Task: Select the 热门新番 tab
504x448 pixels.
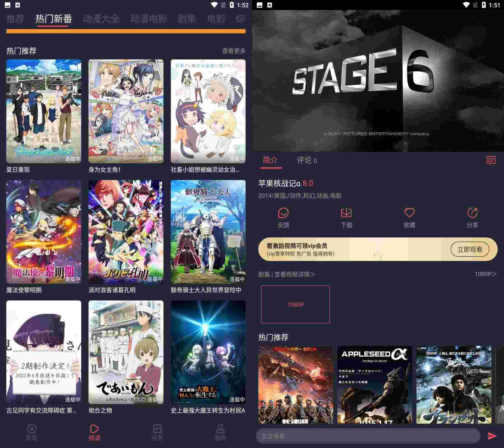Action: click(54, 19)
